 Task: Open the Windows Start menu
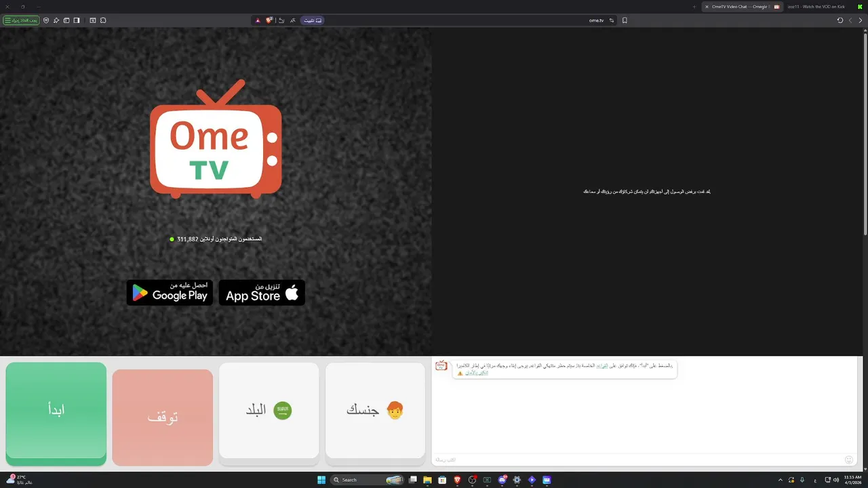pyautogui.click(x=321, y=480)
